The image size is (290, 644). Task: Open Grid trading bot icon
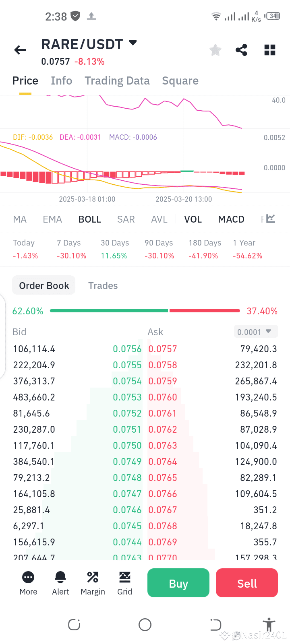125,583
